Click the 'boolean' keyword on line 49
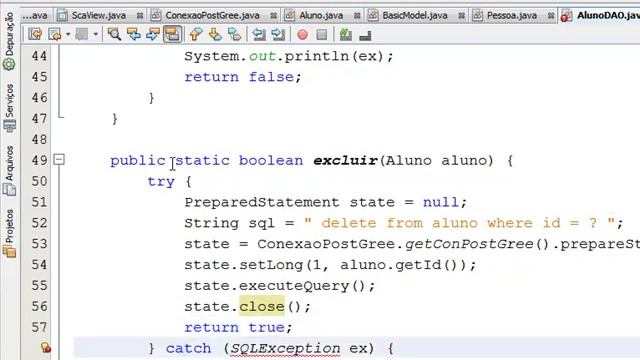Image resolution: width=640 pixels, height=360 pixels. pos(271,160)
